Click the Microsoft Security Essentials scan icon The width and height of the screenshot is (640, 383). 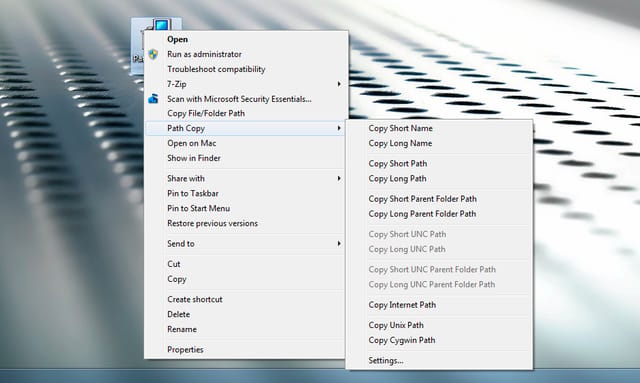pos(153,99)
